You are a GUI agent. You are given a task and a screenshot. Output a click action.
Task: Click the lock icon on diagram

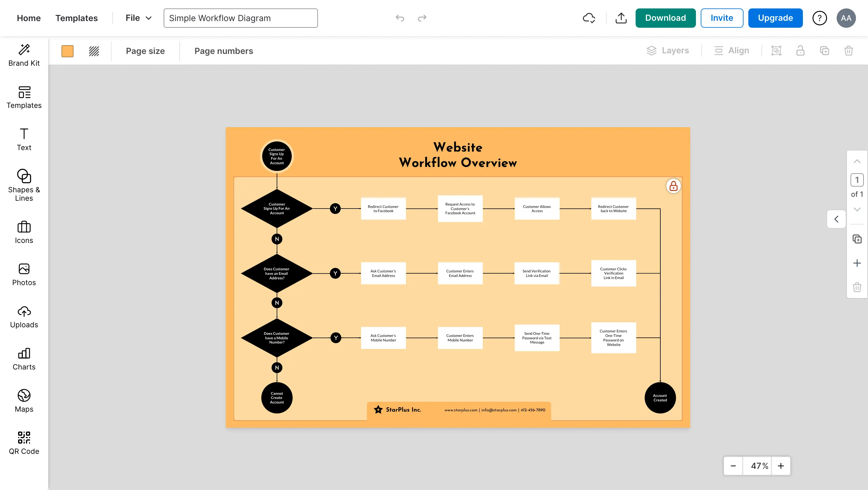click(672, 185)
